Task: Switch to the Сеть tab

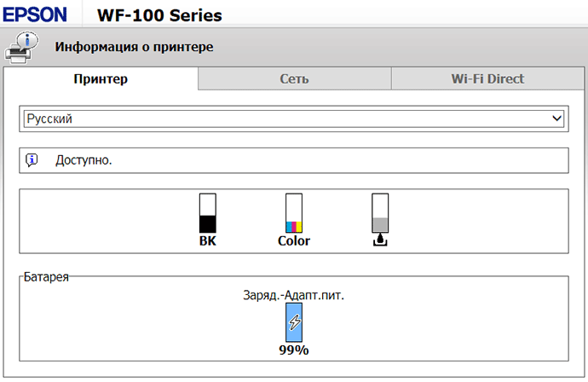Action: pyautogui.click(x=294, y=78)
